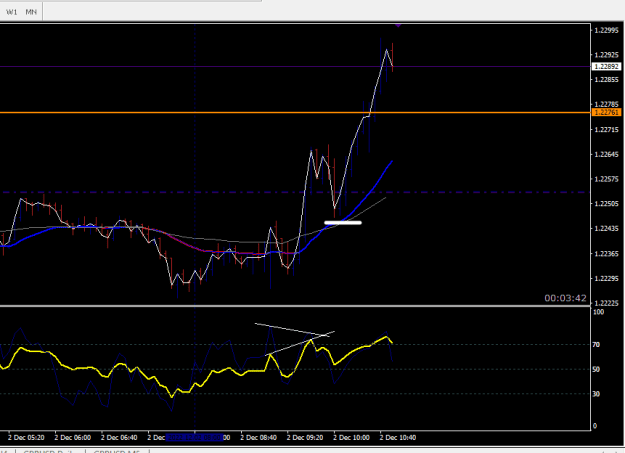Click the RSI level 30 label
The width and height of the screenshot is (625, 453).
pos(596,394)
